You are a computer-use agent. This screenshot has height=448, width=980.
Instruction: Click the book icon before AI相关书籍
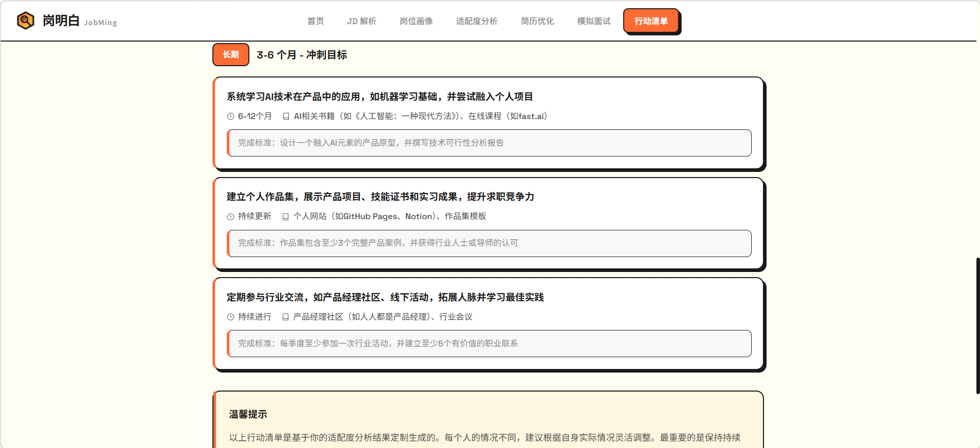coord(286,116)
